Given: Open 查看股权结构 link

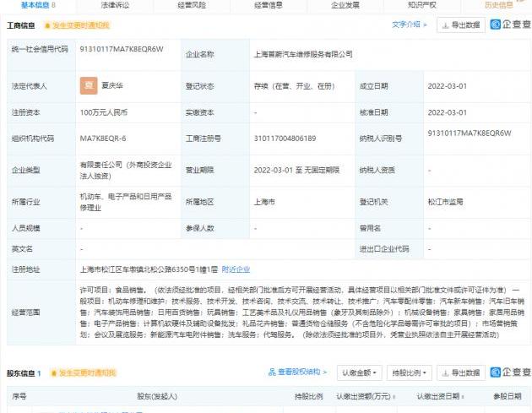Looking at the screenshot, I should pos(302,372).
